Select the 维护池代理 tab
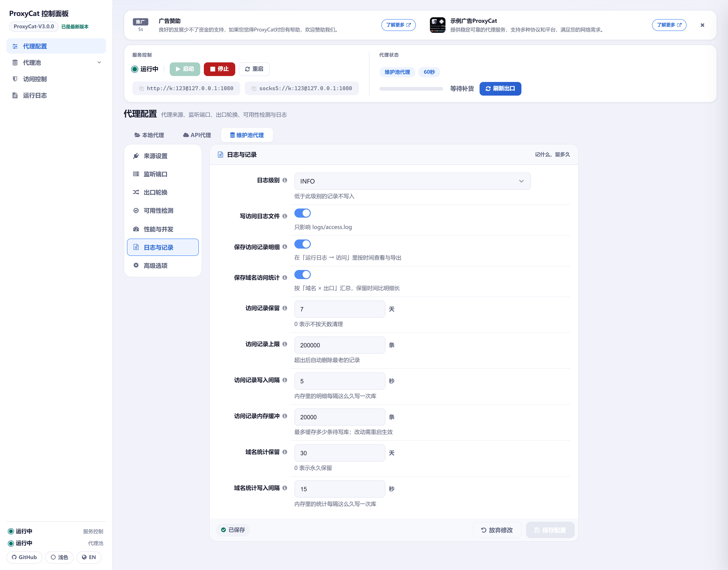Viewport: 728px width, 570px height. click(247, 135)
